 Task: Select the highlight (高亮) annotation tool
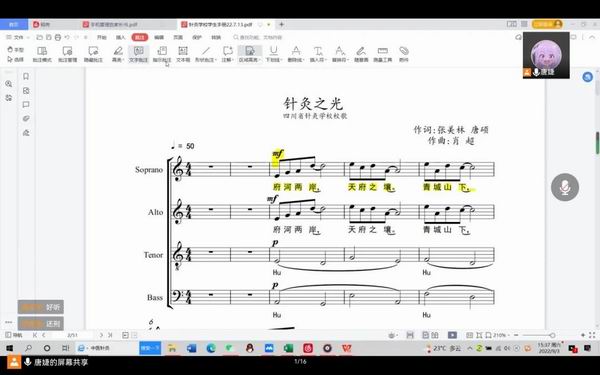tap(118, 54)
